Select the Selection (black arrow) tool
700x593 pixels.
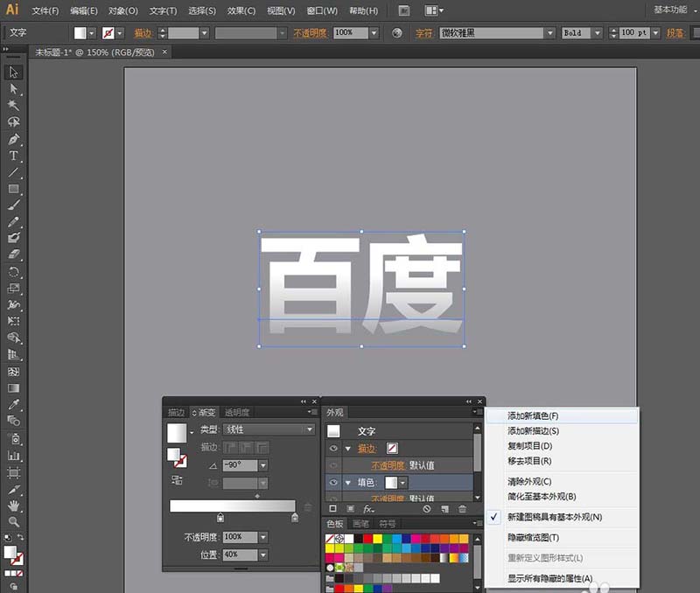click(13, 73)
